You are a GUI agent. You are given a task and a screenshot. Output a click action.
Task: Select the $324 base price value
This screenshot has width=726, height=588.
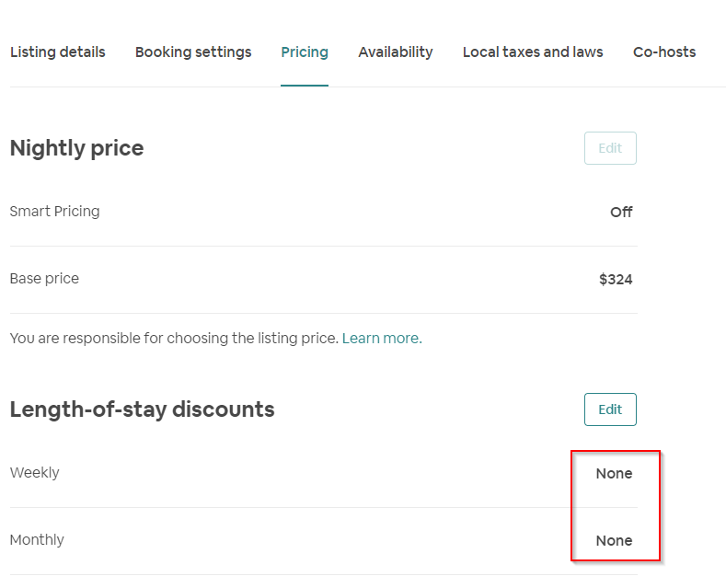pyautogui.click(x=616, y=280)
